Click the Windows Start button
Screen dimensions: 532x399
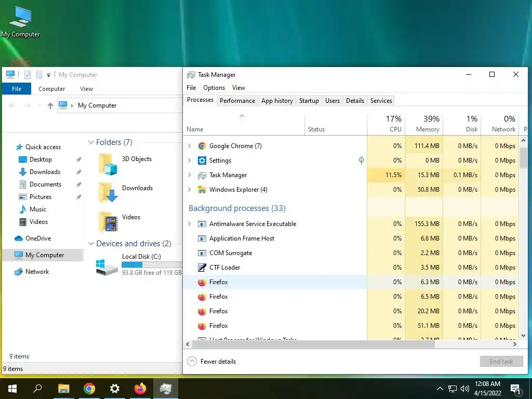tap(12, 388)
